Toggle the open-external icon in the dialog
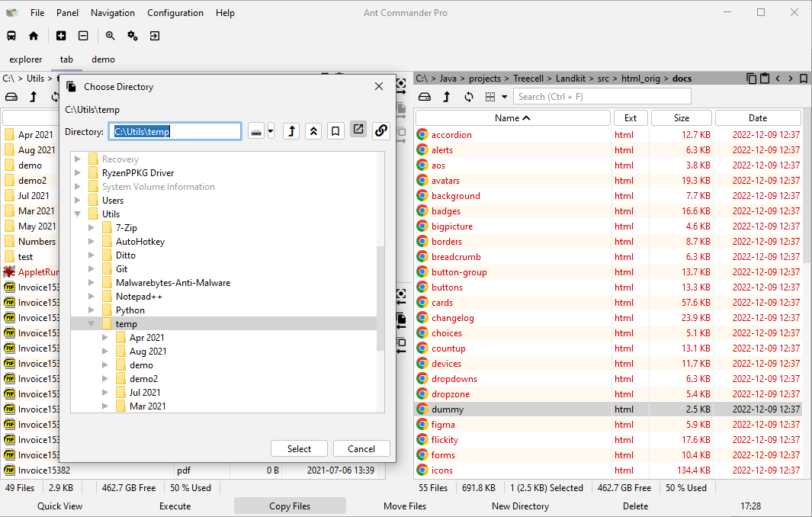Image resolution: width=812 pixels, height=517 pixels. click(358, 130)
